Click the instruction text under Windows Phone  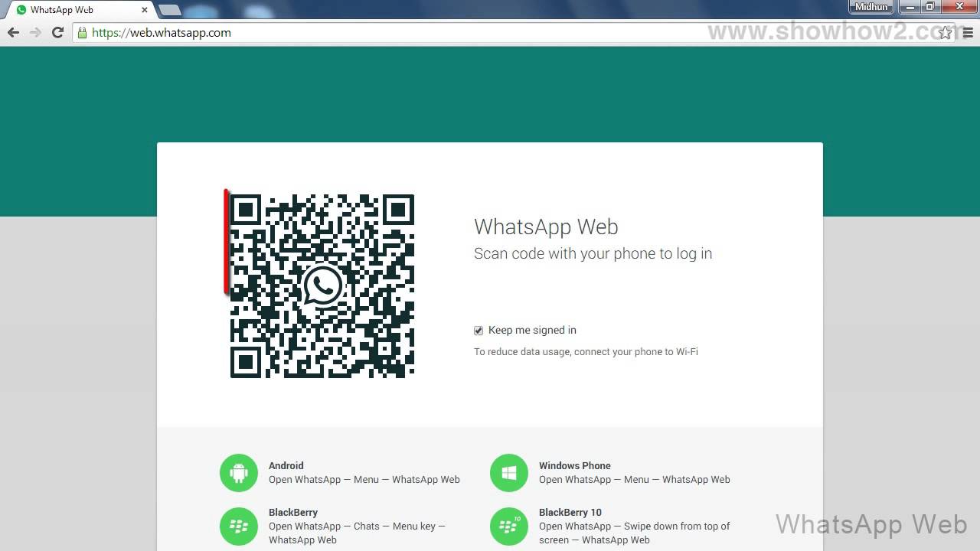point(635,480)
